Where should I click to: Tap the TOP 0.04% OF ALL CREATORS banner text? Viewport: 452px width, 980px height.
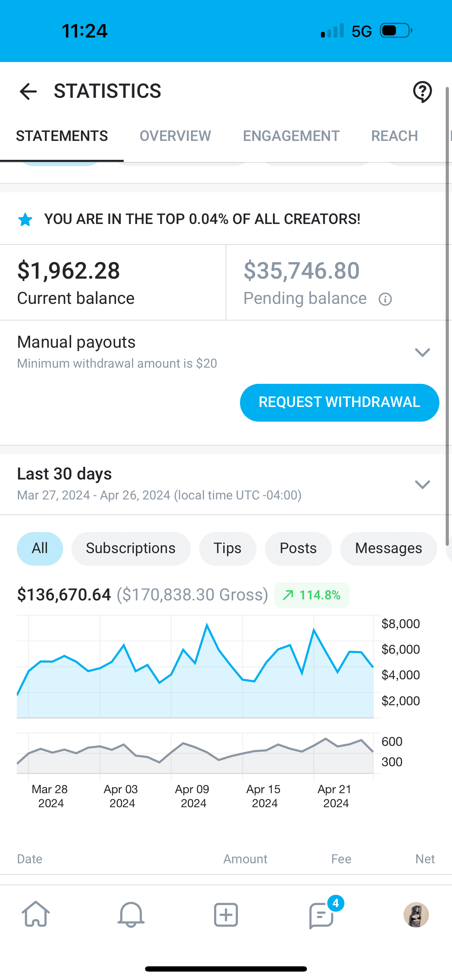(202, 219)
